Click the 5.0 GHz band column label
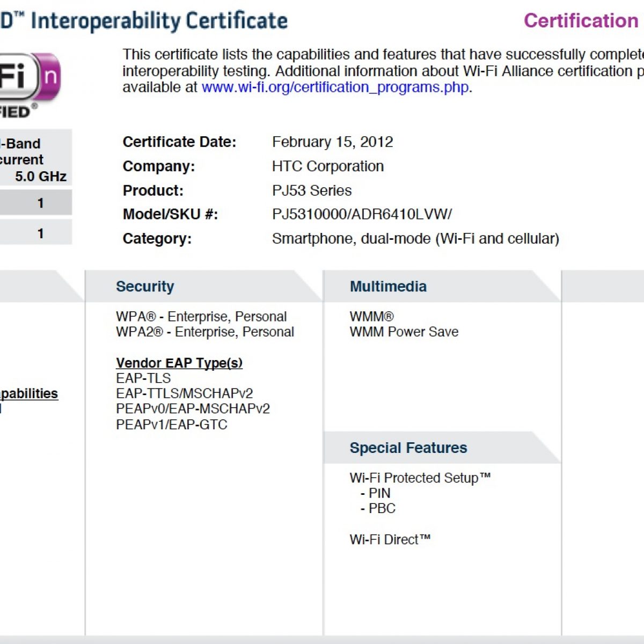Screen dimensions: 644x644 click(40, 177)
